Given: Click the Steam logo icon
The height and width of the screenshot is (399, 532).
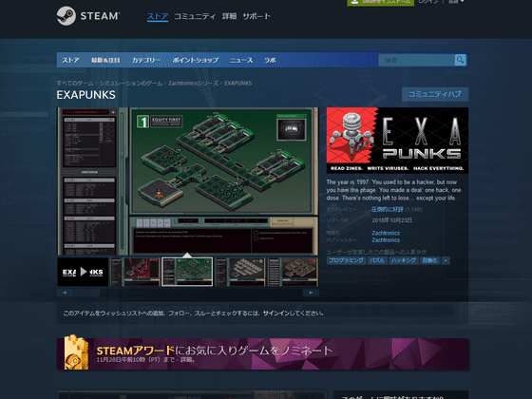Looking at the screenshot, I should (66, 16).
